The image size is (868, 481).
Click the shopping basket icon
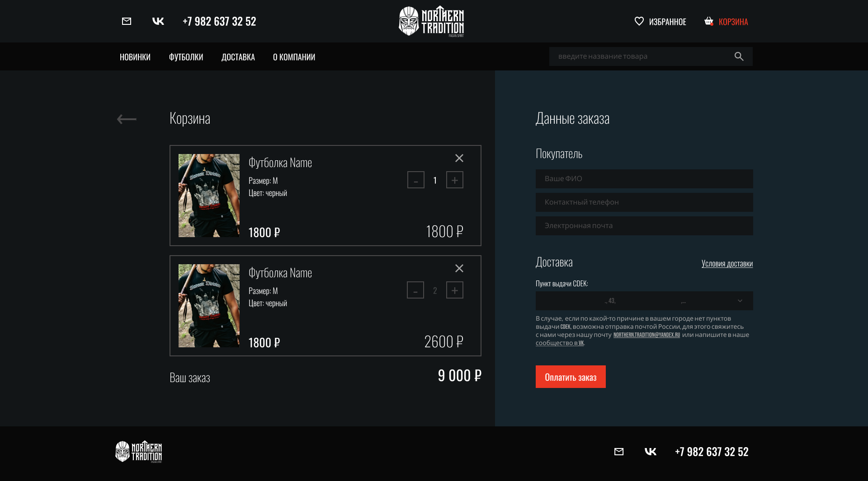pyautogui.click(x=709, y=21)
